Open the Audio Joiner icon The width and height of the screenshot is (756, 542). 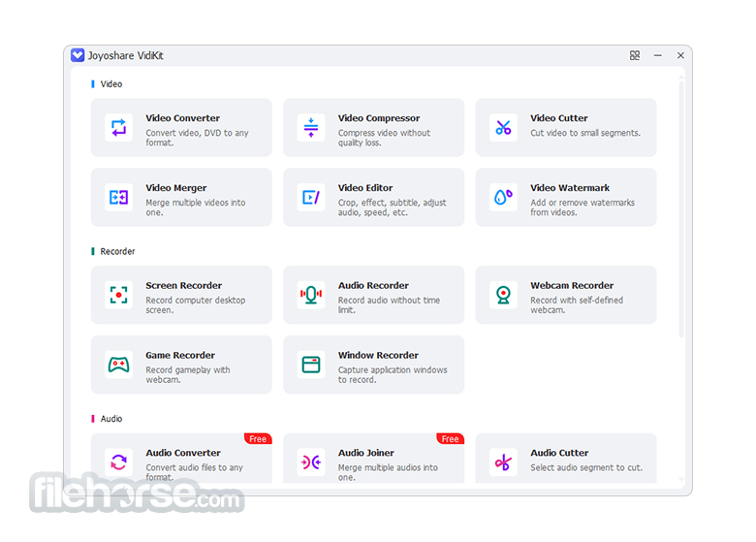(311, 462)
